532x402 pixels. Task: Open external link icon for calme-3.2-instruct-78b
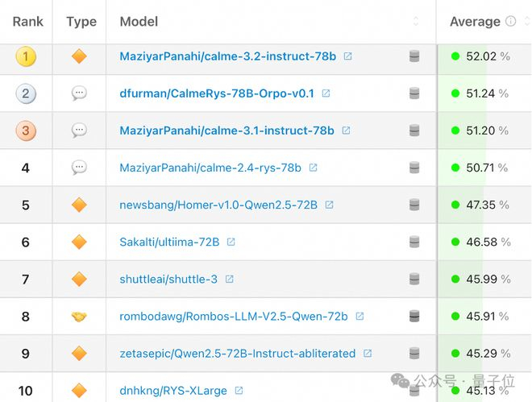348,56
